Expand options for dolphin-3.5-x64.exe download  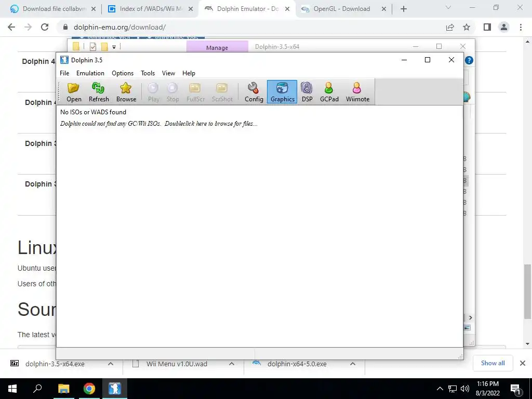(111, 364)
